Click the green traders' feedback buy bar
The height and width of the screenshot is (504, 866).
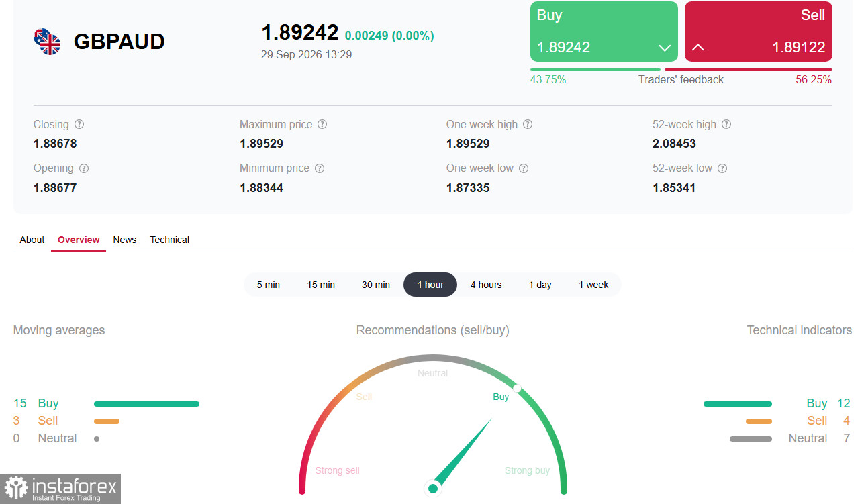pyautogui.click(x=595, y=70)
